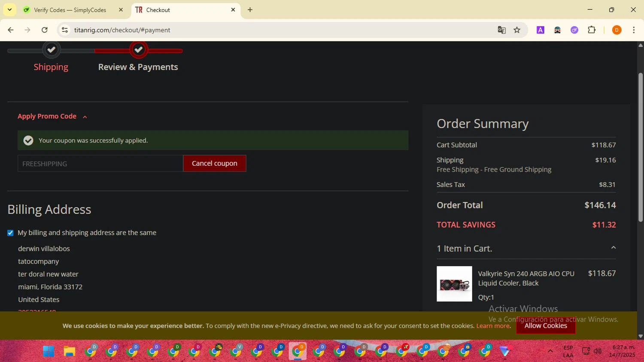Go forward in browser history

(27, 30)
